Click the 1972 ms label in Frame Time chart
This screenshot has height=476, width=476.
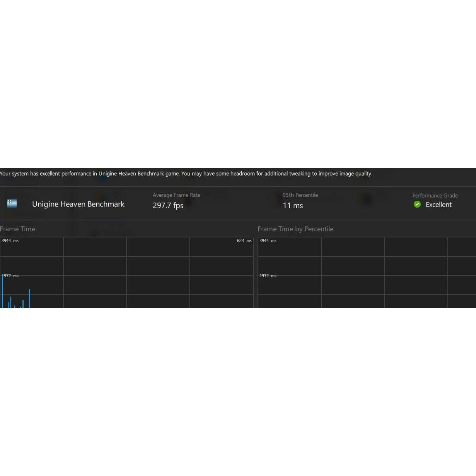click(10, 276)
